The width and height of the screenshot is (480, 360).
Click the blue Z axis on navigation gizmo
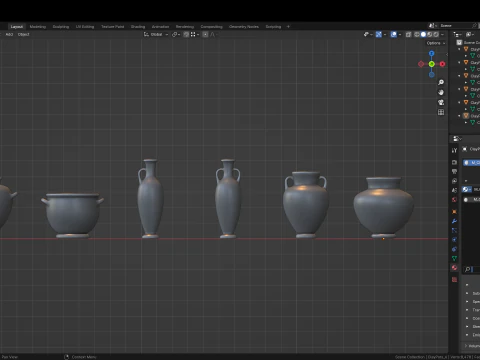tap(432, 53)
